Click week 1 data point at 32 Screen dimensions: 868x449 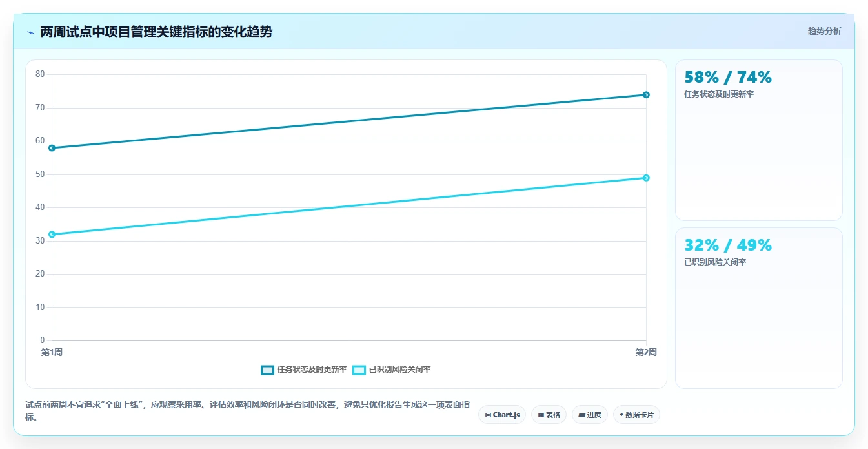click(x=52, y=235)
